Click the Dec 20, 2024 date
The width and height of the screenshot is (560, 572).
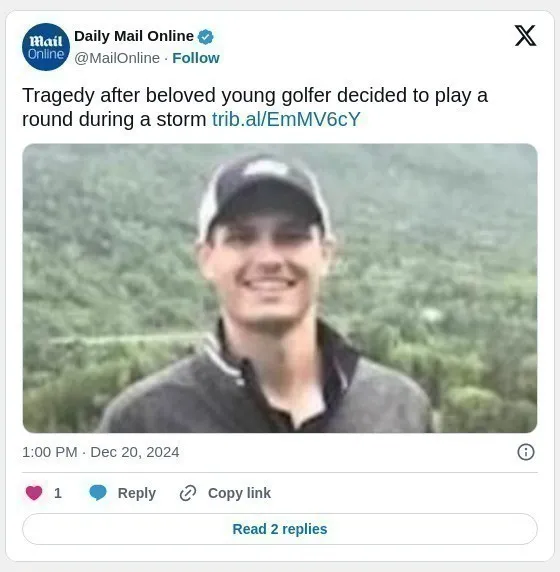coord(135,452)
